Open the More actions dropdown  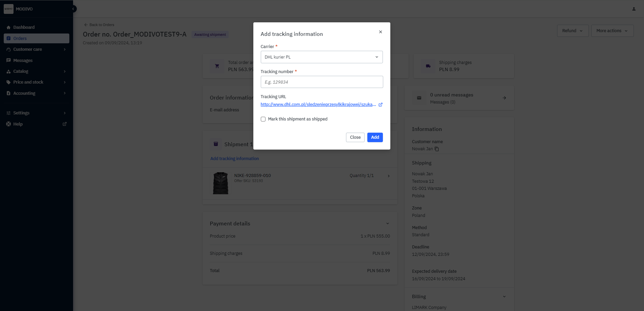coord(612,31)
